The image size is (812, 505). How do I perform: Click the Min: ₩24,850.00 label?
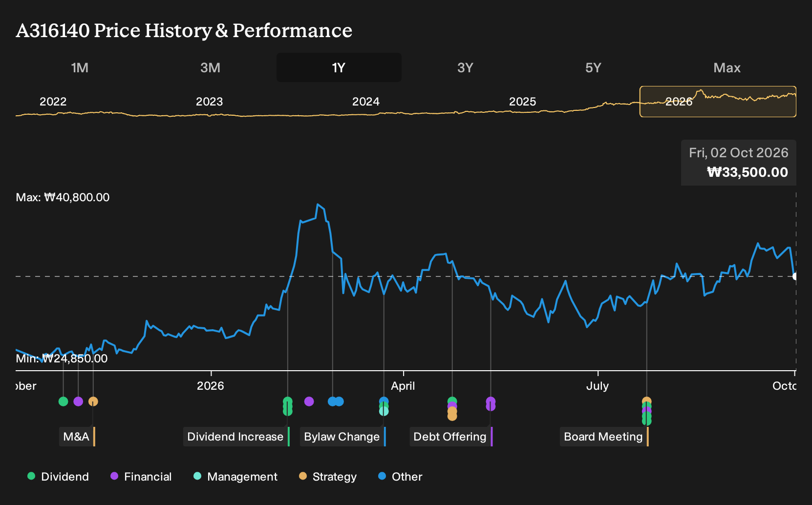(62, 358)
